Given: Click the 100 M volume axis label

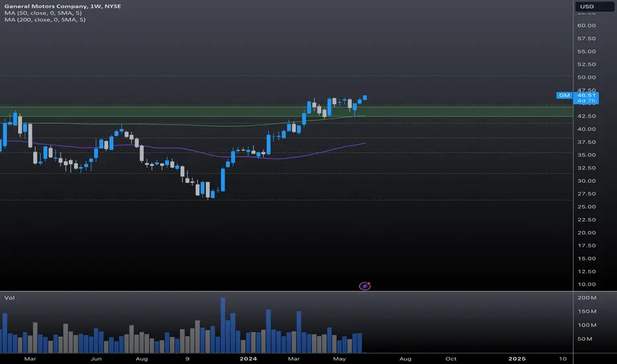Looking at the screenshot, I should (587, 325).
